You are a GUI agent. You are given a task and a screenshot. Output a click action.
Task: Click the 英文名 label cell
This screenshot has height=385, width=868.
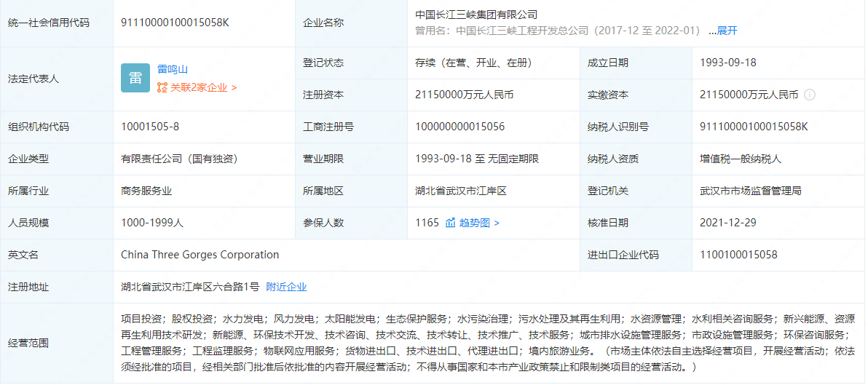(57, 255)
